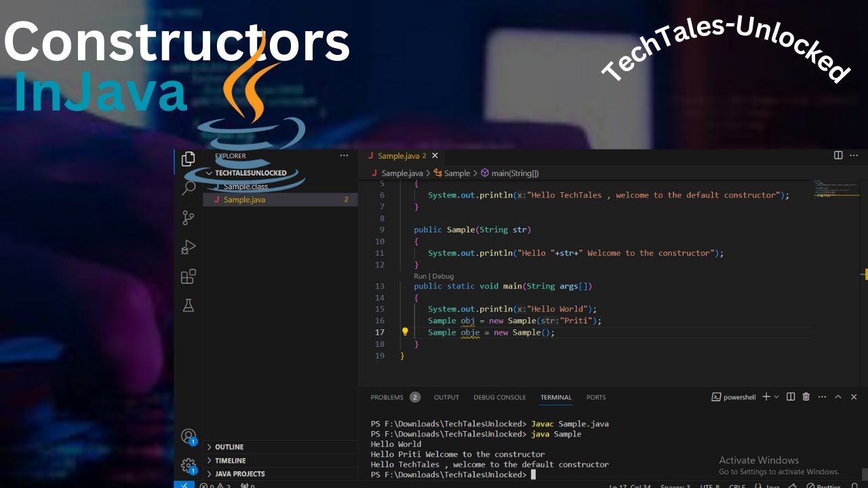Click the variable obj on line 16

pyautogui.click(x=468, y=321)
